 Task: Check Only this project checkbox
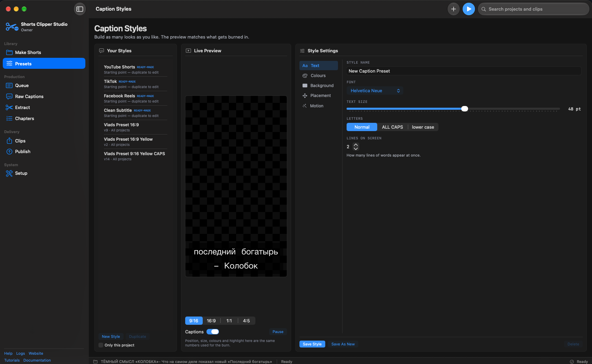pos(101,345)
